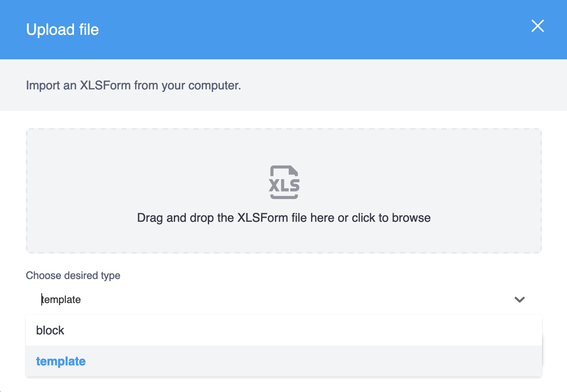Click the 'Drag and drop the XLSForm' text
The width and height of the screenshot is (567, 392).
215,218
